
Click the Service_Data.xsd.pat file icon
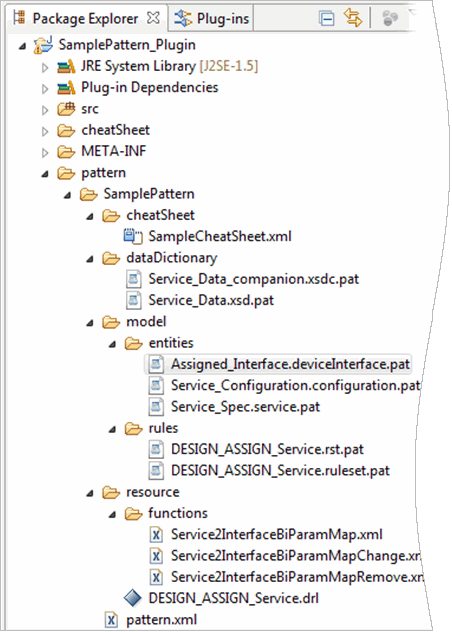click(133, 300)
